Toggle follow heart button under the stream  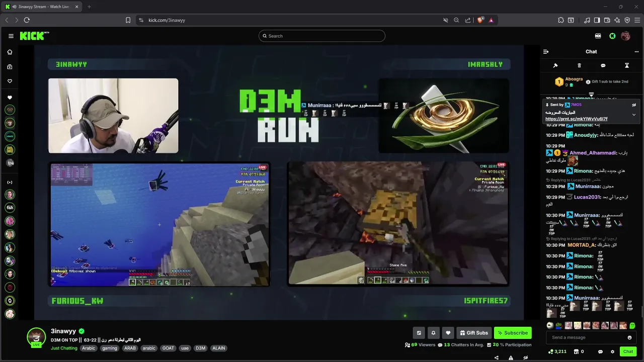(448, 333)
